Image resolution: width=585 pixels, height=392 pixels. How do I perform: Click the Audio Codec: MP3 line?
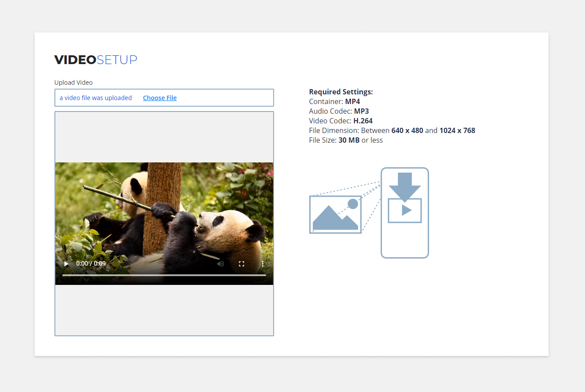(339, 111)
